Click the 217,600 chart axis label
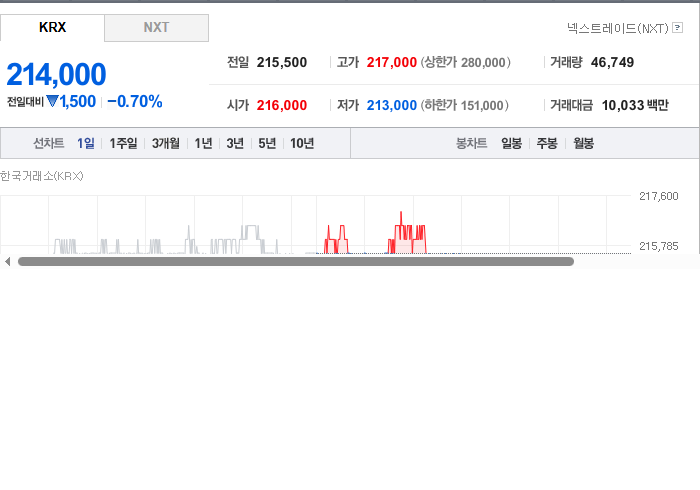The height and width of the screenshot is (490, 700). [x=658, y=196]
